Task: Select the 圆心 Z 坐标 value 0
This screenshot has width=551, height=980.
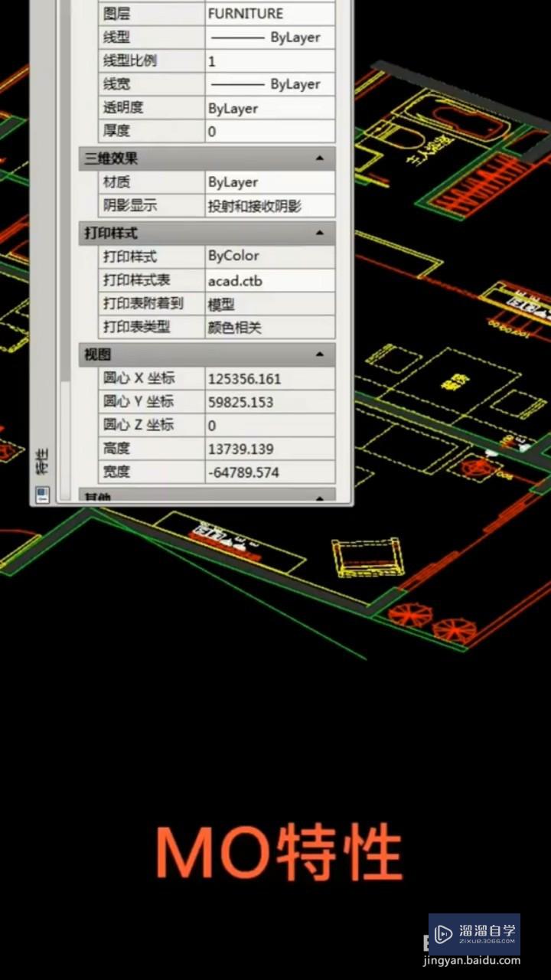Action: click(270, 426)
